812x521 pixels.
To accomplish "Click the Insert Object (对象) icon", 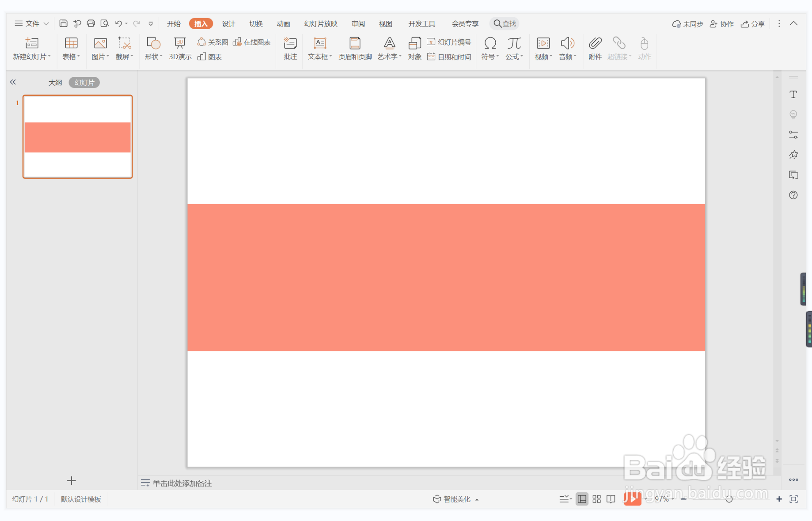I will click(414, 44).
